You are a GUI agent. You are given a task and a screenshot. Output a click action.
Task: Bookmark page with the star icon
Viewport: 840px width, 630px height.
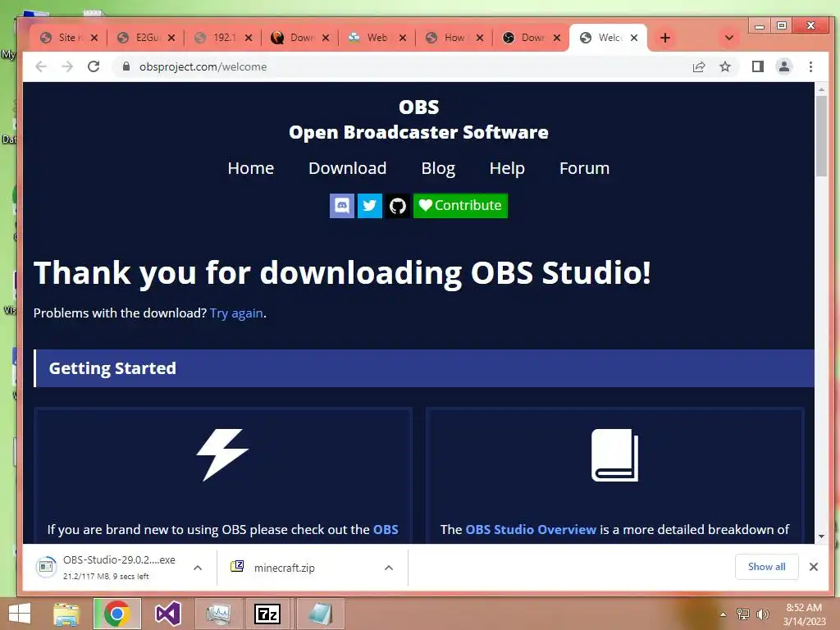(x=725, y=67)
